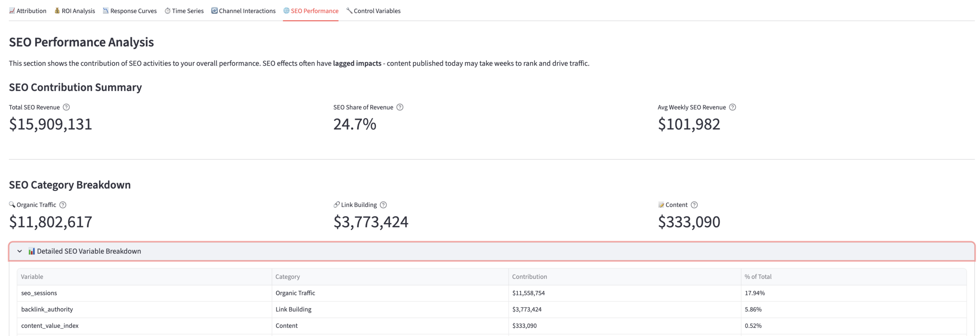Click help icon next to Content metric
The height and width of the screenshot is (336, 980).
pos(694,205)
